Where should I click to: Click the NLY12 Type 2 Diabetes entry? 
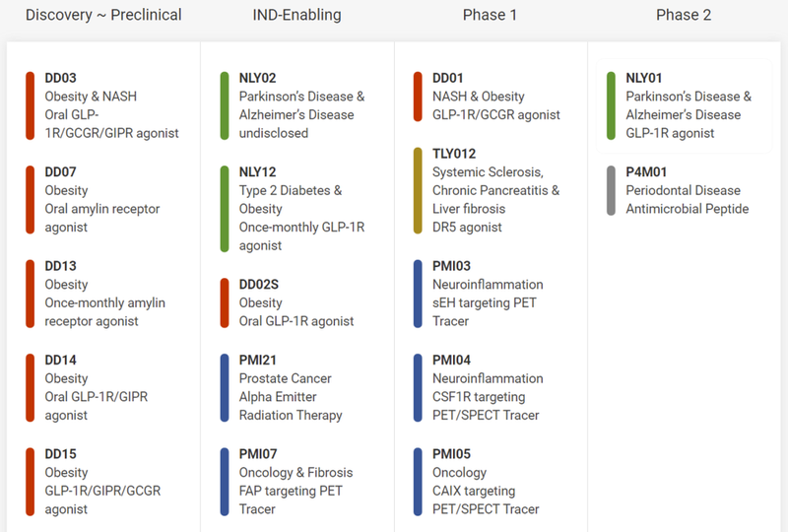click(301, 209)
